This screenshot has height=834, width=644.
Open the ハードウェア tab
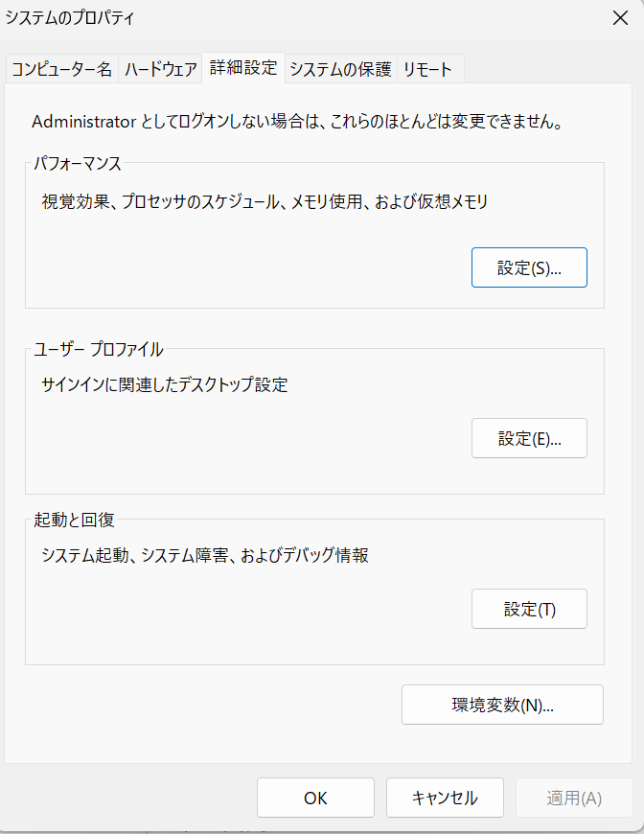click(x=161, y=69)
